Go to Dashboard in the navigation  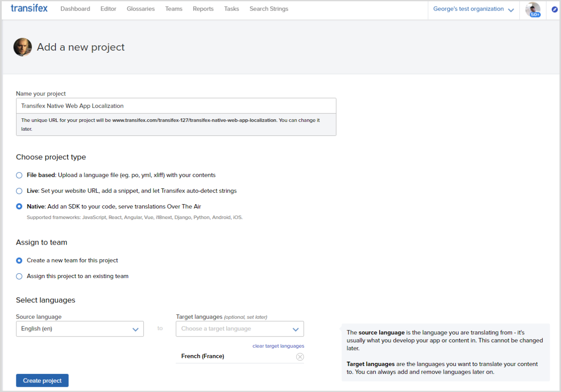tap(75, 9)
